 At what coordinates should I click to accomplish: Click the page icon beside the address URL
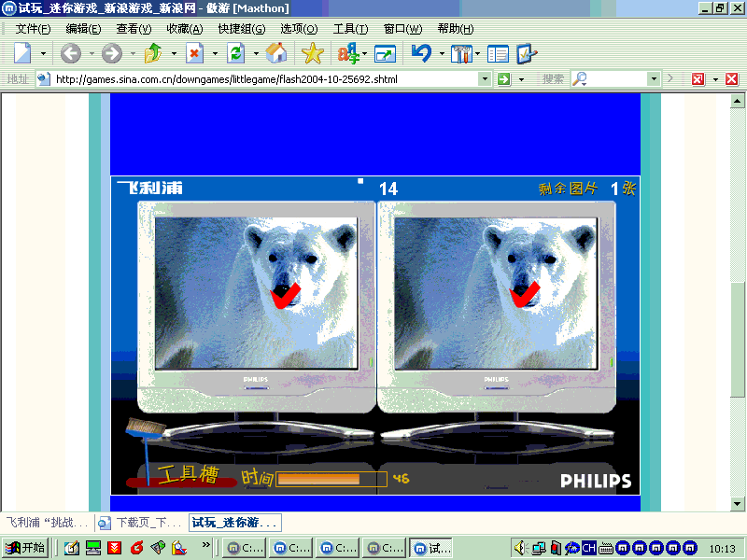pyautogui.click(x=44, y=79)
